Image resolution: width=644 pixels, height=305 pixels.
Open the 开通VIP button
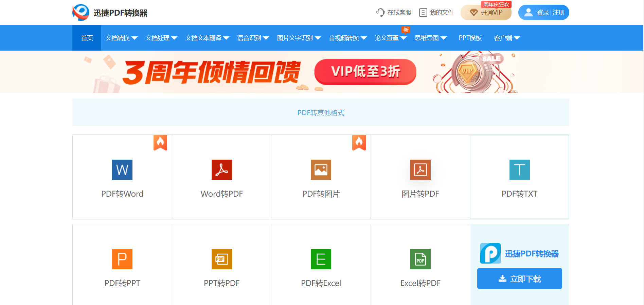click(x=486, y=13)
